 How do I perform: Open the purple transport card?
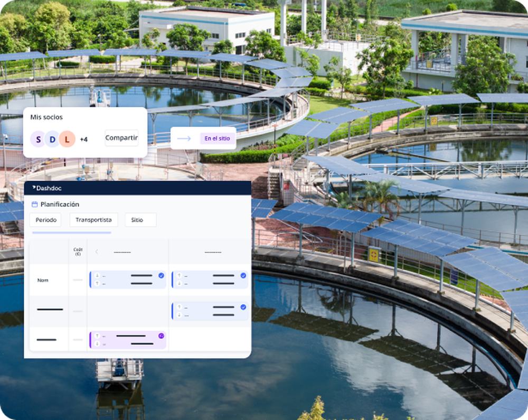[x=128, y=340]
